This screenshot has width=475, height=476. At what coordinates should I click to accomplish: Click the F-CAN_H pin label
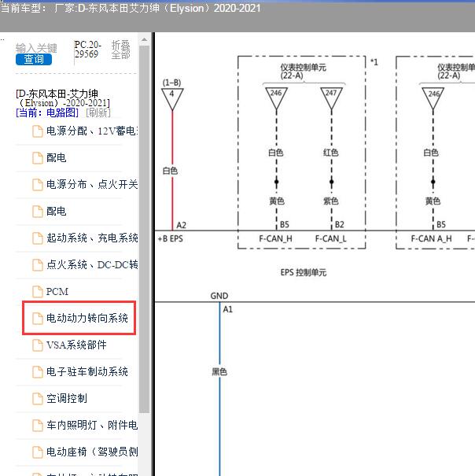[x=275, y=239]
